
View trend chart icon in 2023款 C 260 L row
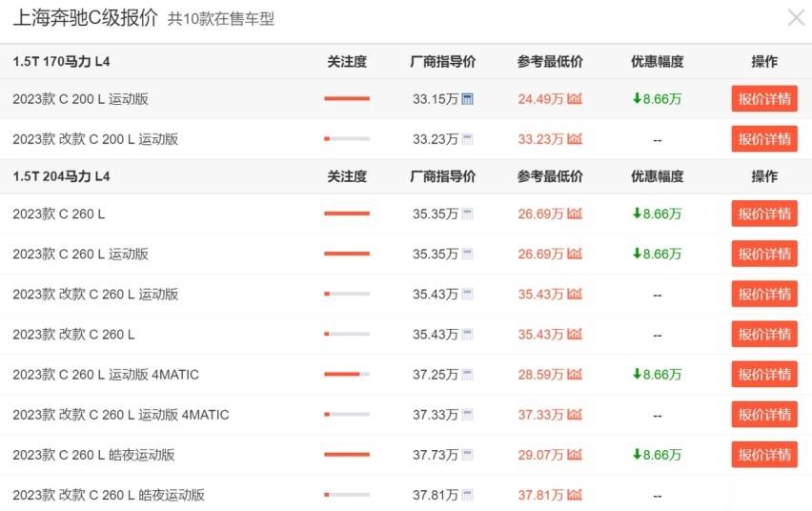point(575,213)
